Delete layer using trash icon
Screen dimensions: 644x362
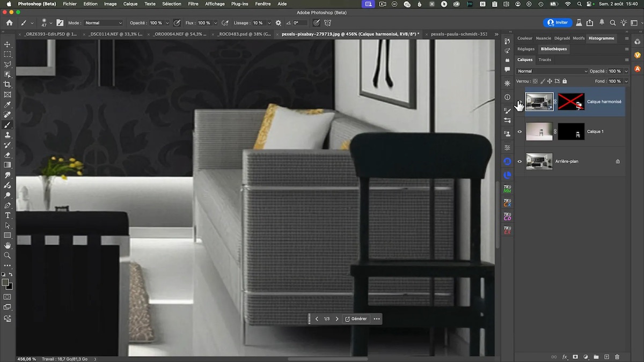click(x=617, y=357)
